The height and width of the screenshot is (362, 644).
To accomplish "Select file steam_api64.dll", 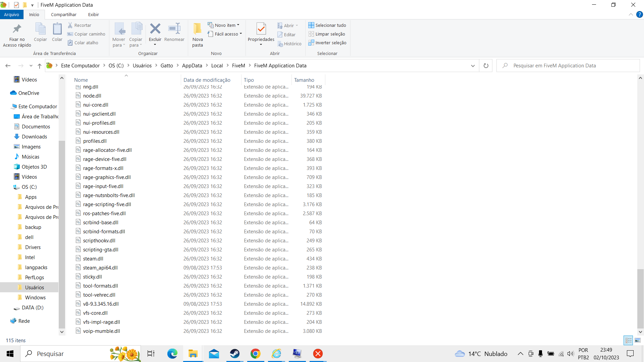I will click(100, 267).
